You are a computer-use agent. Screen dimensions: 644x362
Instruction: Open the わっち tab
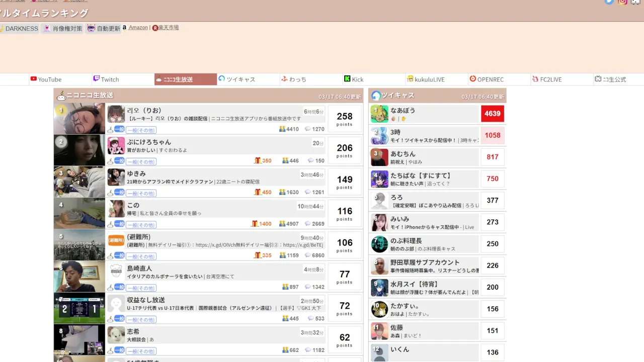pyautogui.click(x=294, y=79)
